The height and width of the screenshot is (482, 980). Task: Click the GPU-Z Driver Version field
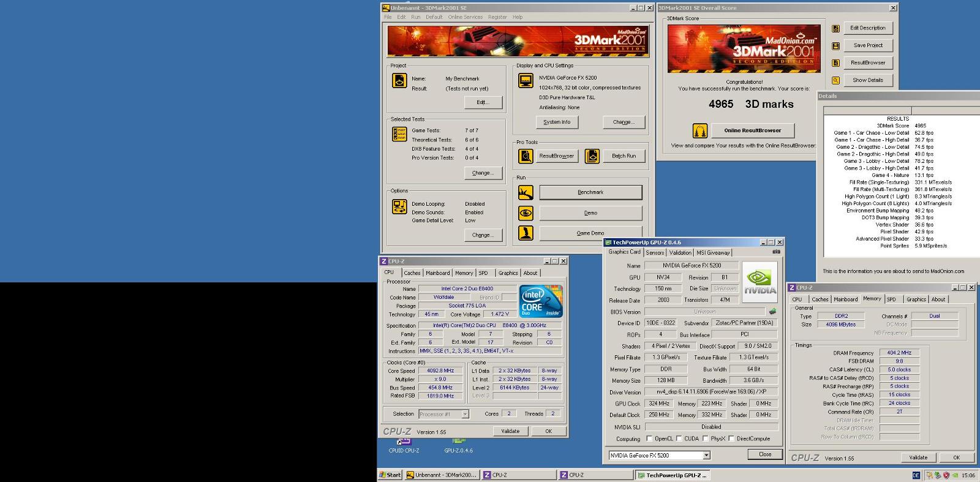click(x=711, y=392)
